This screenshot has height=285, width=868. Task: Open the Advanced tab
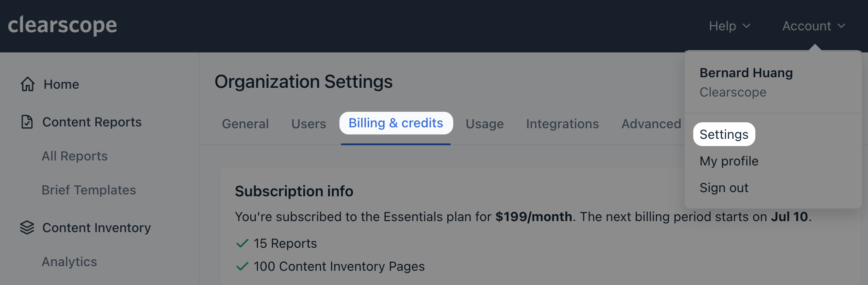(651, 124)
